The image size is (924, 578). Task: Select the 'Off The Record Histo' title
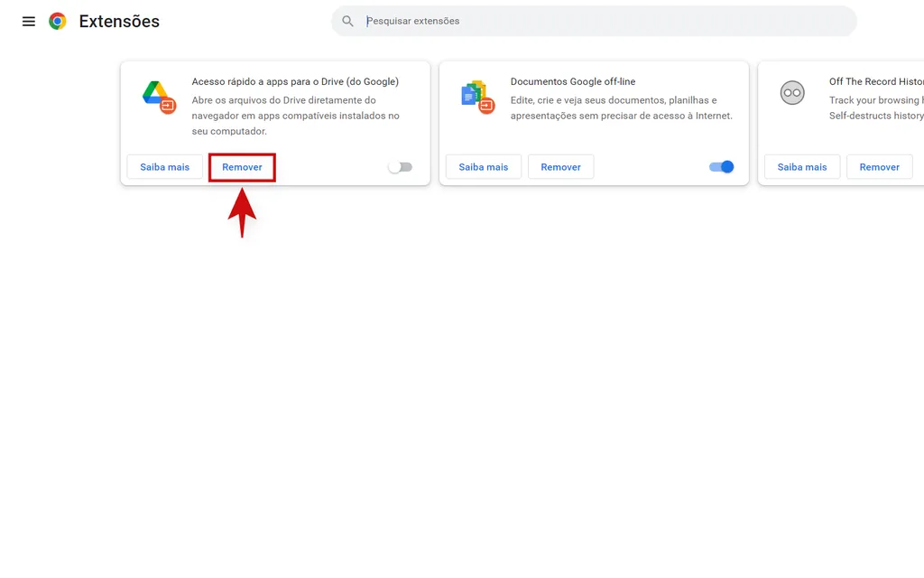(876, 81)
